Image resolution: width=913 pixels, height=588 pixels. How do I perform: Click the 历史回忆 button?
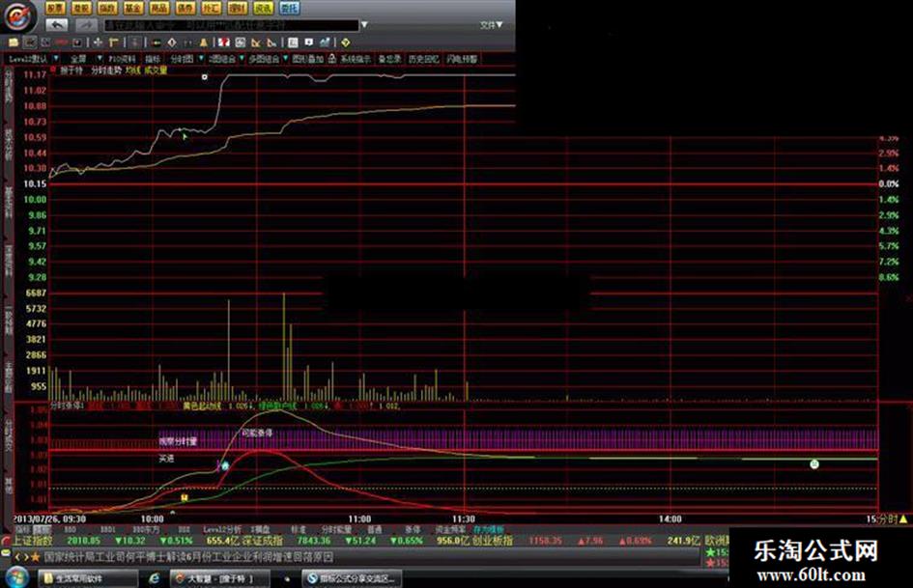point(423,59)
